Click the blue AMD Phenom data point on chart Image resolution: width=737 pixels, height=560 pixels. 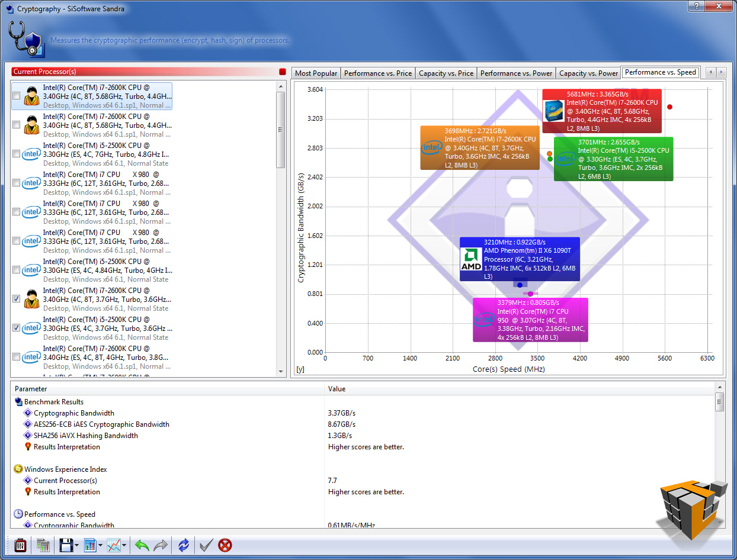click(520, 285)
